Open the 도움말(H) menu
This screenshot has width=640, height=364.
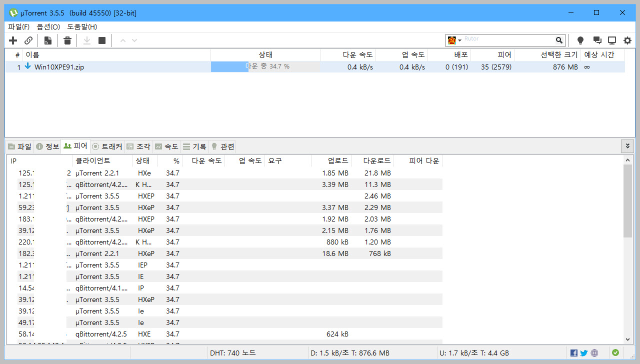(x=82, y=27)
